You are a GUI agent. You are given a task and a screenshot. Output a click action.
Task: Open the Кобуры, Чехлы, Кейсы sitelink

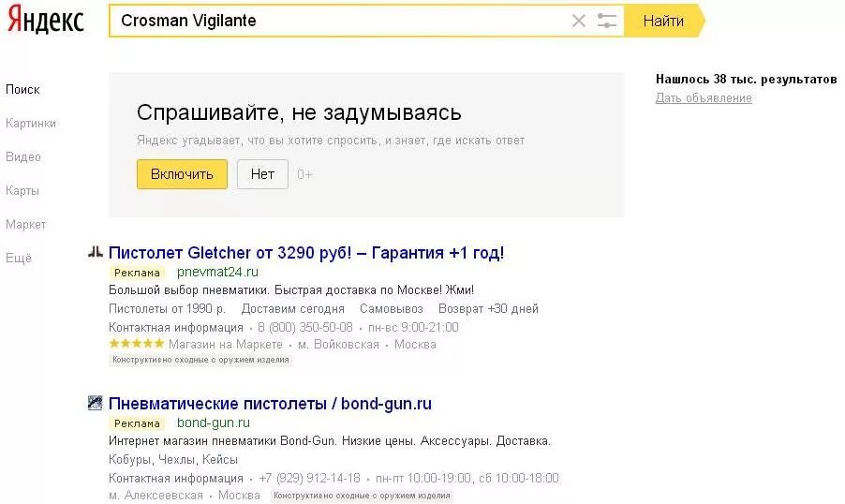(173, 460)
